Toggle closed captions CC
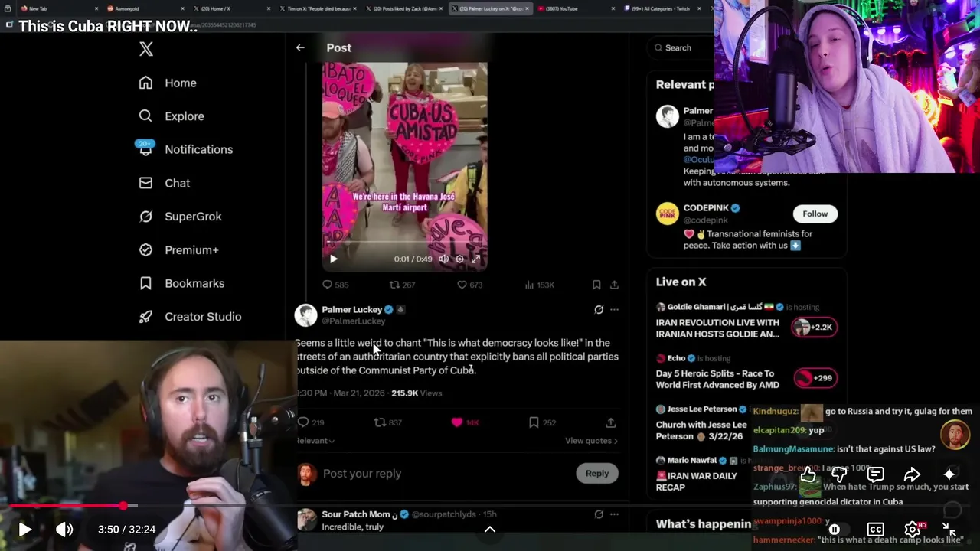Screen dimensions: 980x551 [x=875, y=529]
